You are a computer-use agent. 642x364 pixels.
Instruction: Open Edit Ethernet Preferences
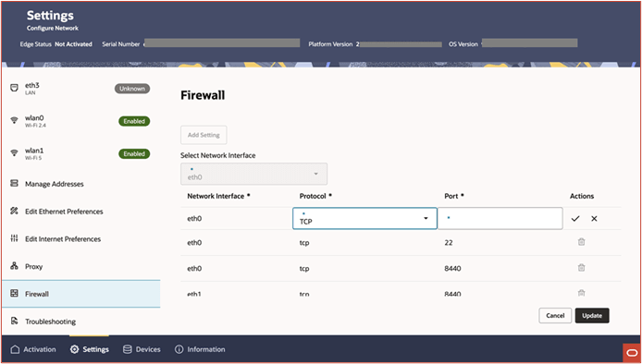80,212
